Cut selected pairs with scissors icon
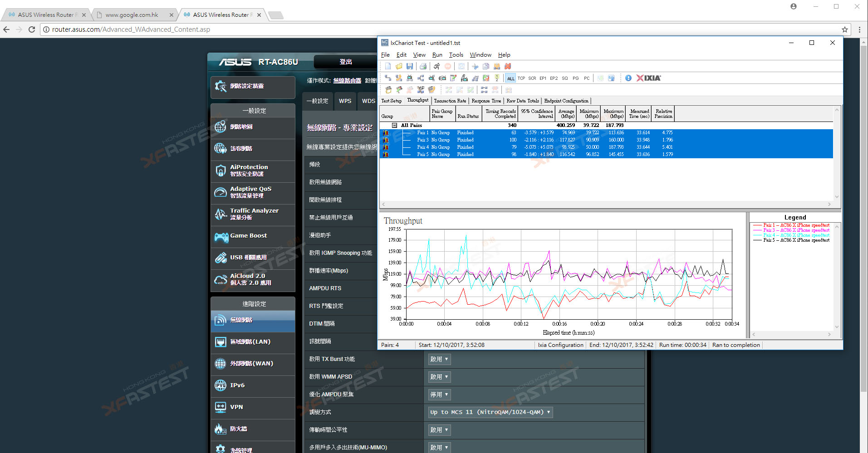The image size is (868, 453). tap(475, 66)
